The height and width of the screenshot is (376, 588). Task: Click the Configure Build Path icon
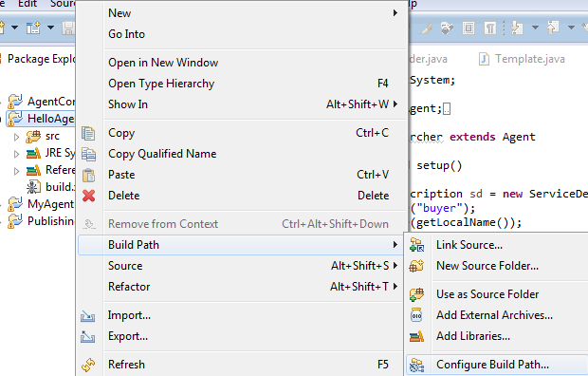pos(416,365)
